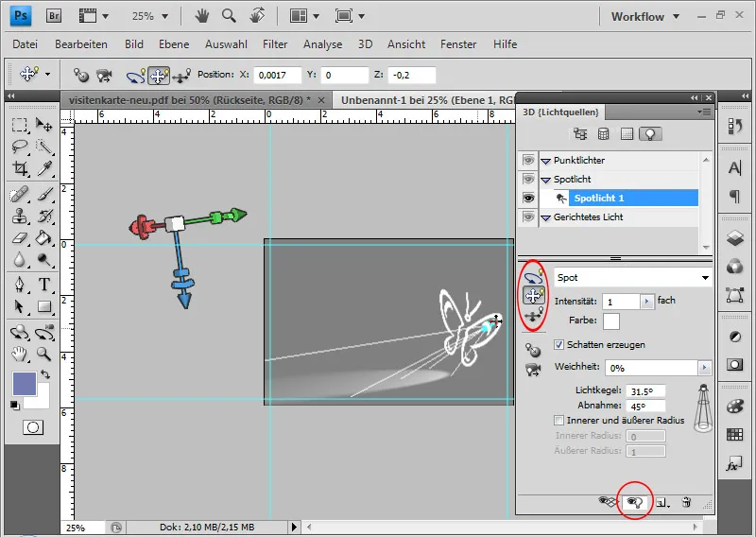Uncheck Schatten erzeugen checkbox
Image resolution: width=756 pixels, height=537 pixels.
[x=558, y=344]
